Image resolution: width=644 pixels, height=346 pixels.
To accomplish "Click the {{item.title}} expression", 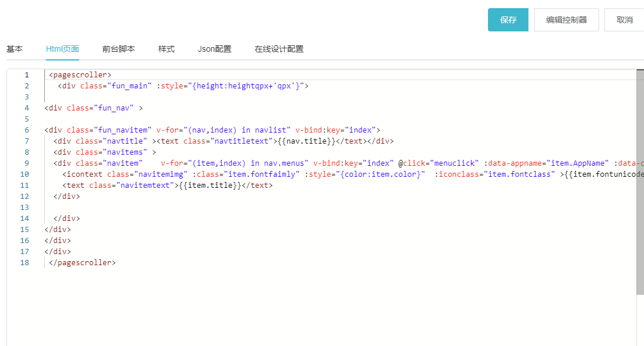I will point(210,186).
